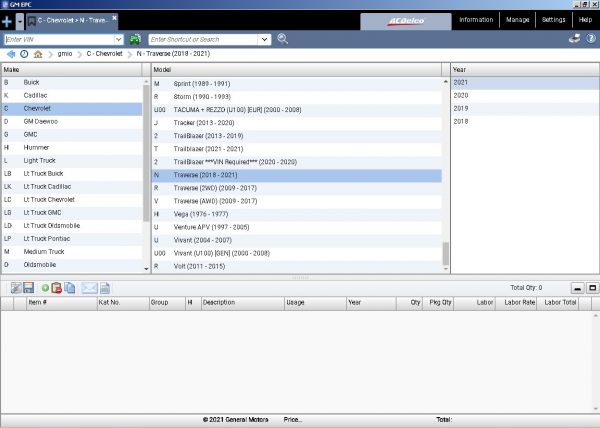
Task: Sort by the Description column header
Action: point(243,303)
